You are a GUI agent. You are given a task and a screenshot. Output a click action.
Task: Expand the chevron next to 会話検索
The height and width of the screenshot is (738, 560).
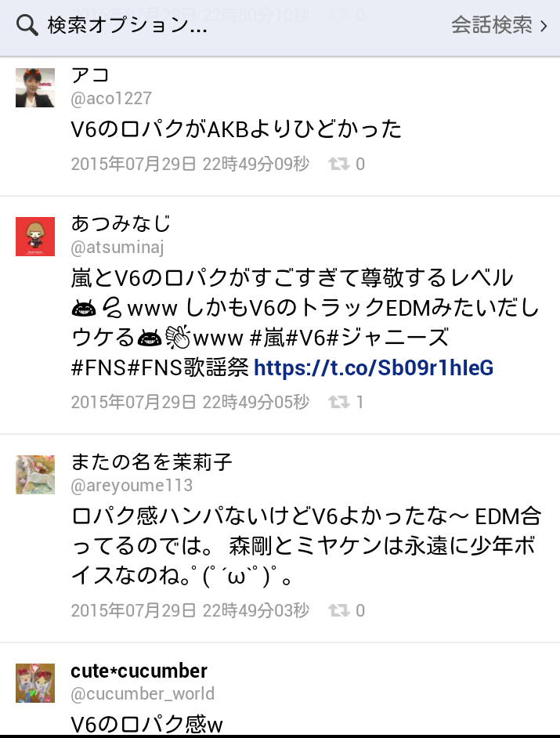(544, 25)
